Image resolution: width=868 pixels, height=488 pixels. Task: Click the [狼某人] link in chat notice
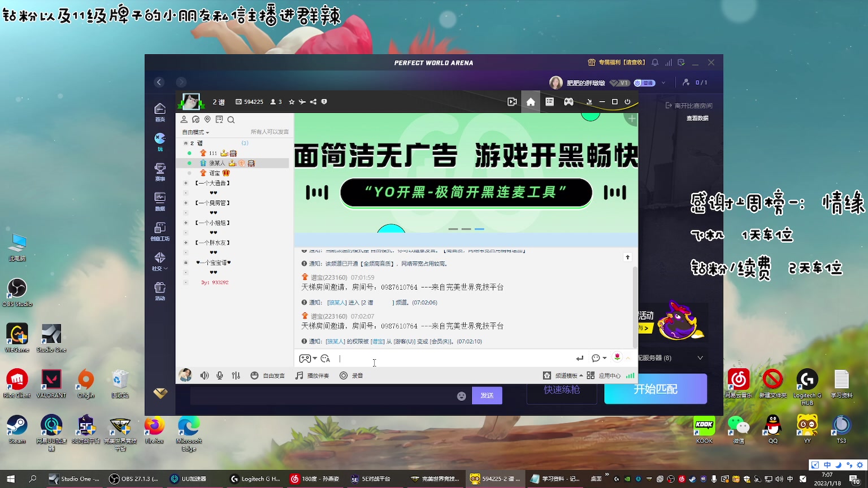coord(337,303)
